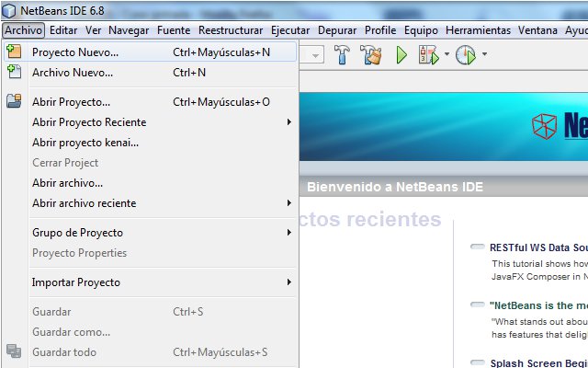Clean and build with hammer-and-broom icon

click(x=371, y=55)
